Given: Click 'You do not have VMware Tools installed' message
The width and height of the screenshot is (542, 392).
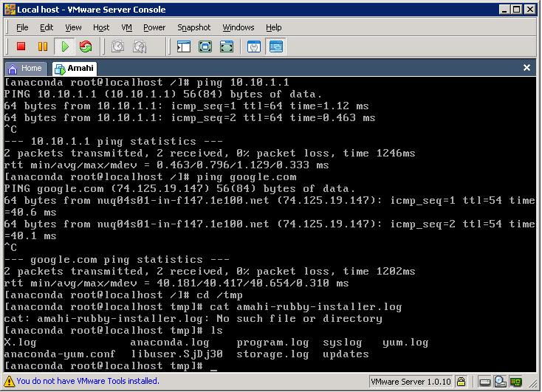Looking at the screenshot, I should [88, 381].
